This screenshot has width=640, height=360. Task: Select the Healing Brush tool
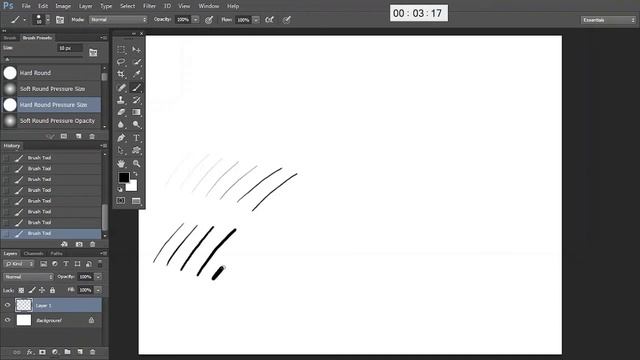tap(121, 87)
